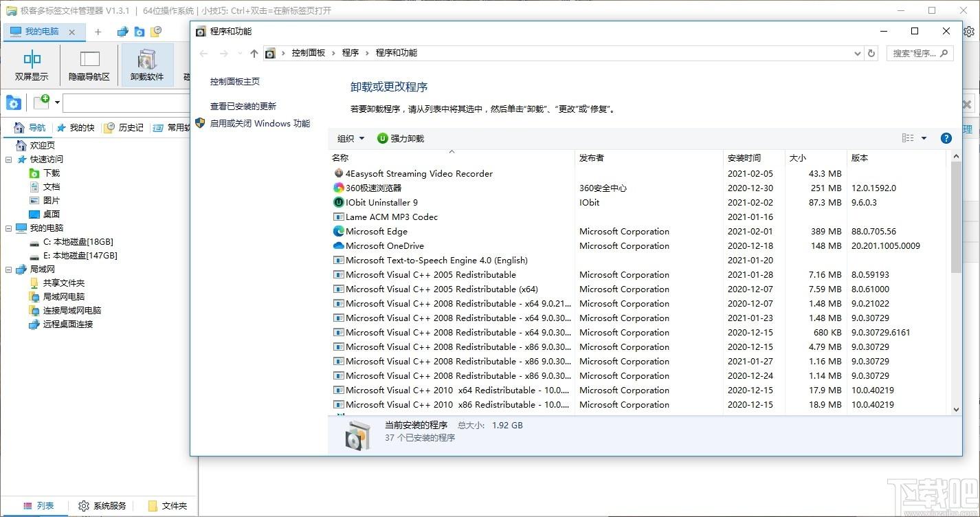Open 连接局域网电脑 in the tree
The image size is (980, 517).
pos(65,311)
